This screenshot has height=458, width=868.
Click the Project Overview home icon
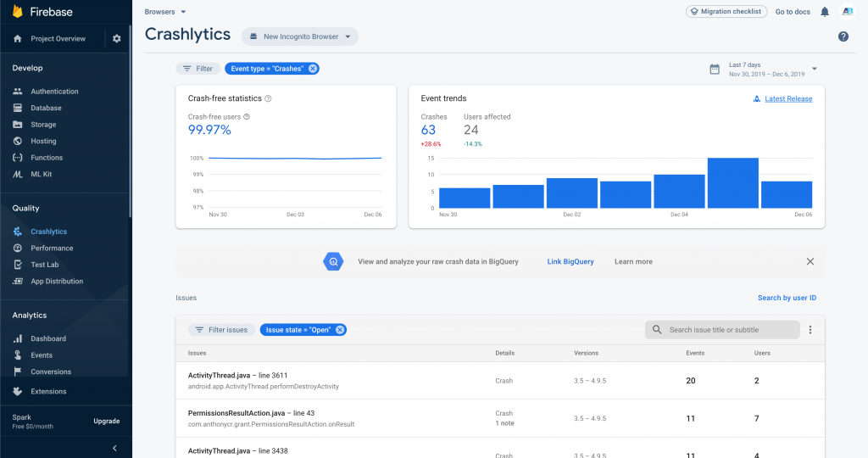(x=18, y=39)
